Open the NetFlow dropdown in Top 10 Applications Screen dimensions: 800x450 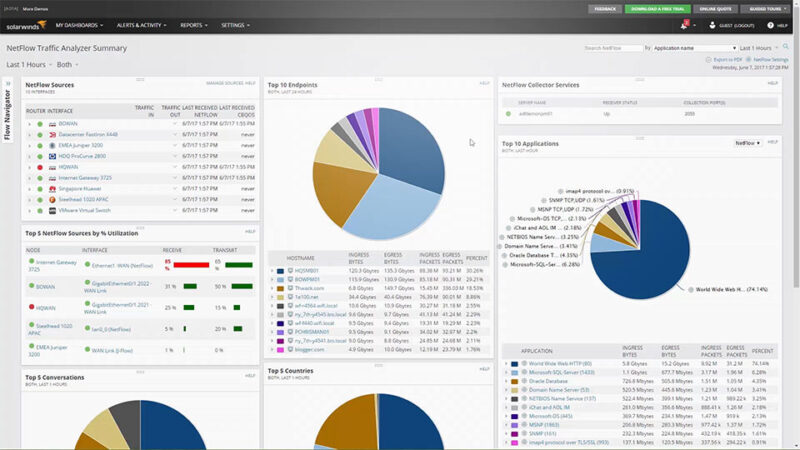point(748,143)
